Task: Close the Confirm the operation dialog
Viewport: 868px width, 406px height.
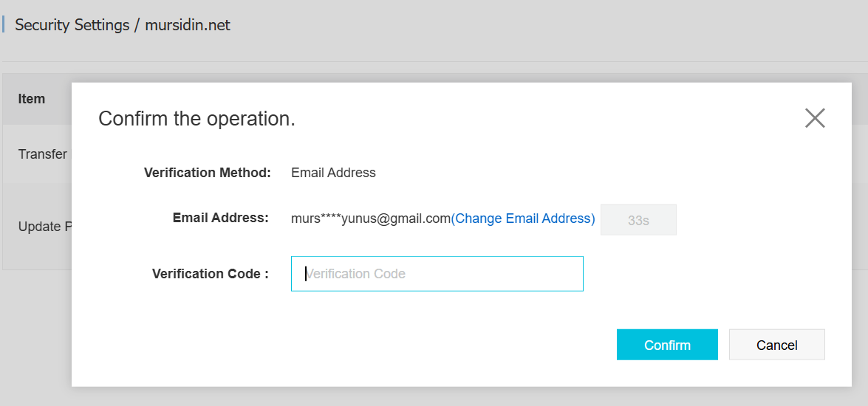Action: coord(815,118)
